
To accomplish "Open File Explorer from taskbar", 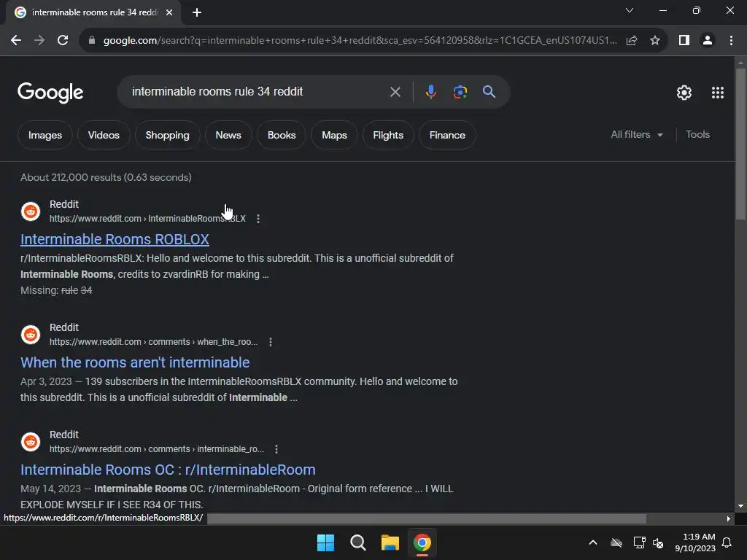I will coord(390,542).
